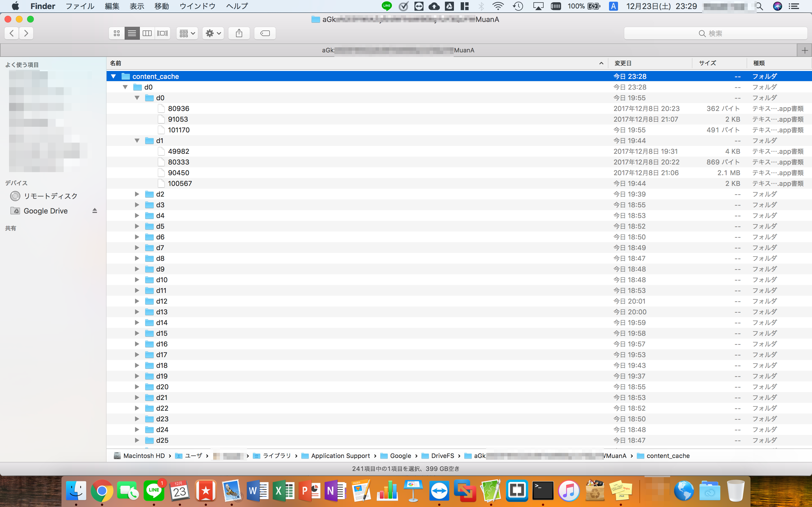The height and width of the screenshot is (507, 812).
Task: Click the Edit Tags toolbar button
Action: 265,33
